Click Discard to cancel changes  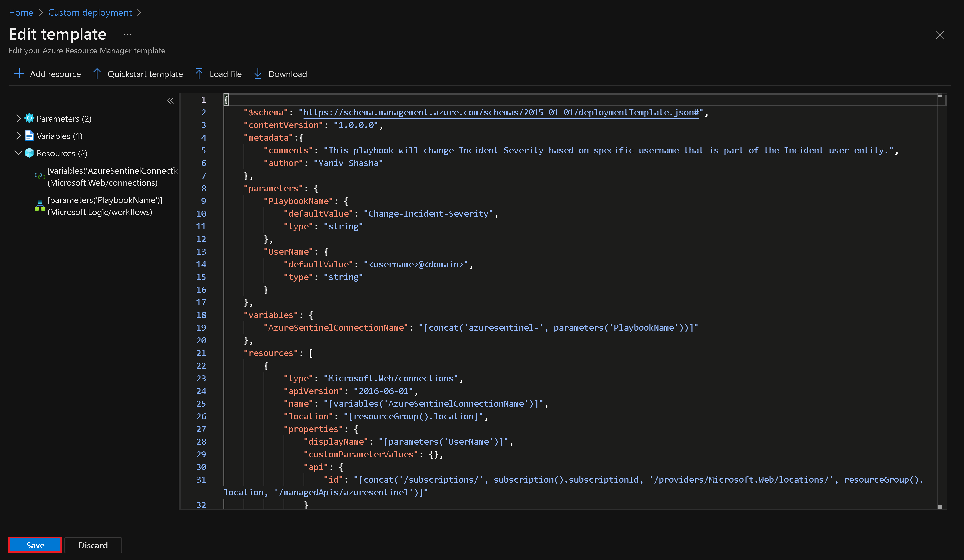pos(93,545)
